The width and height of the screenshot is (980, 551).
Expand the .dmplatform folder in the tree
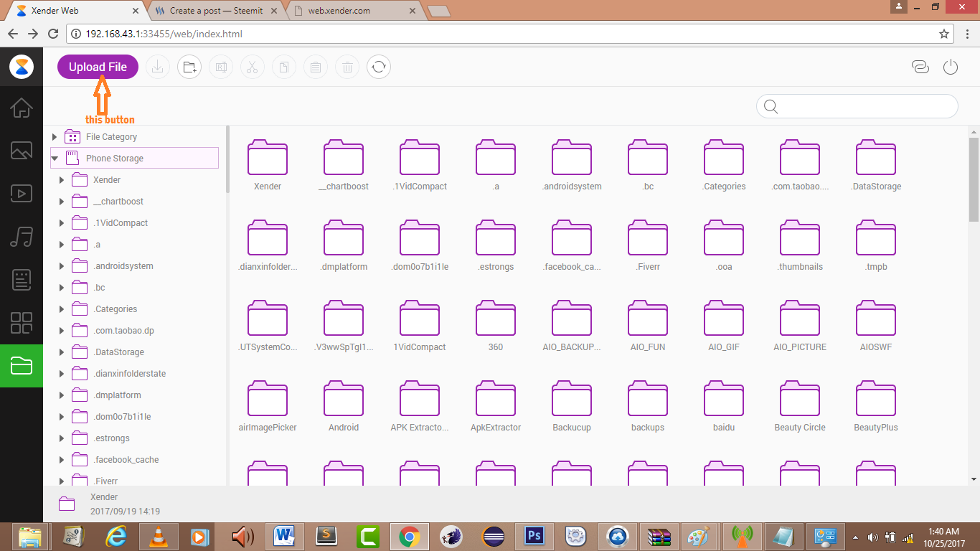point(62,395)
